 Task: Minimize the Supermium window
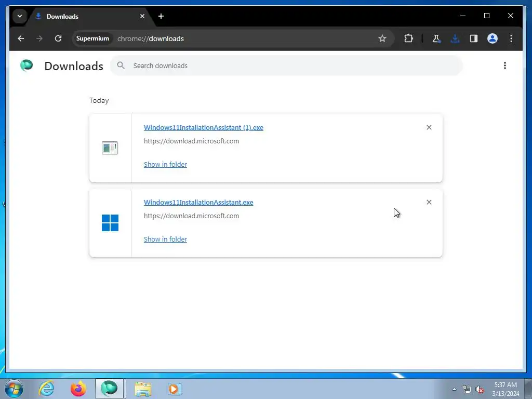[x=463, y=16]
